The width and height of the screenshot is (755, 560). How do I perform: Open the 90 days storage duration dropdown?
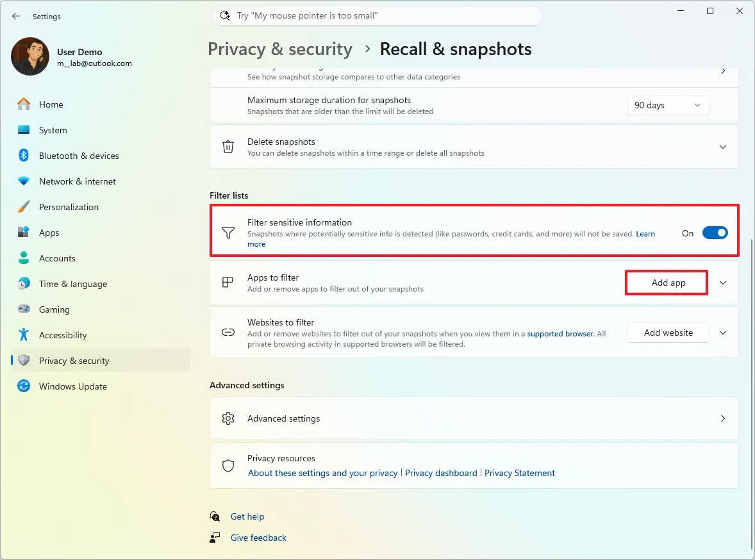668,105
